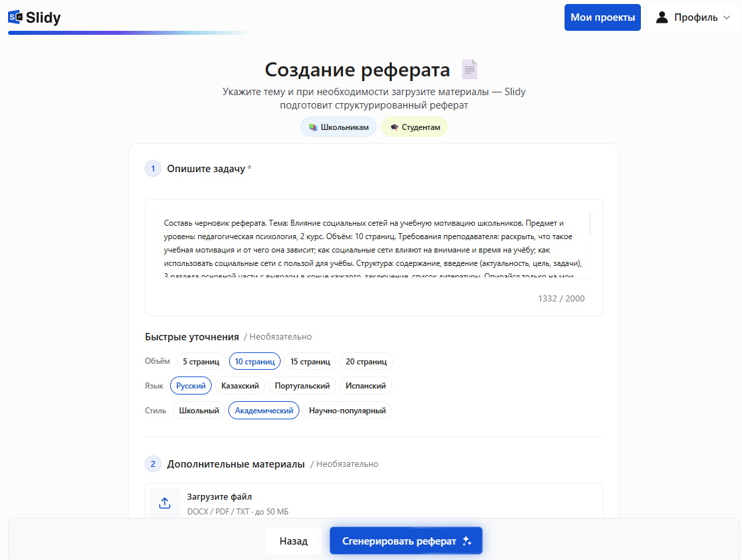Choose 15 страниц volume option
Viewport: 742px width, 560px height.
tap(310, 361)
